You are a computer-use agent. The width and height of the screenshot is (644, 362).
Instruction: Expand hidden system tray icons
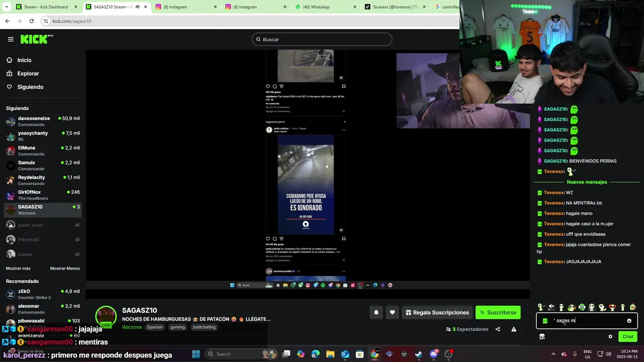553,354
